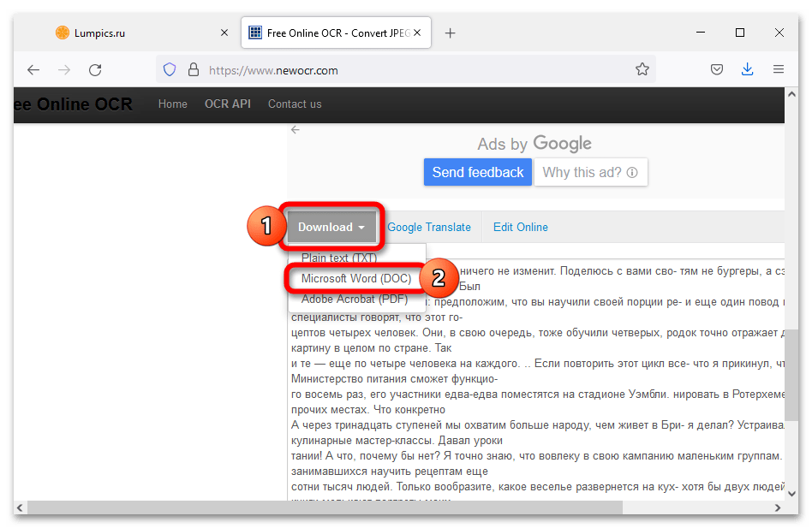Click the Send feedback button

click(x=477, y=172)
